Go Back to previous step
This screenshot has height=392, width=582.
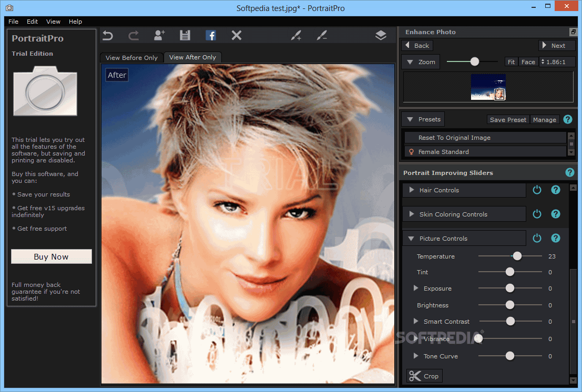coord(417,46)
